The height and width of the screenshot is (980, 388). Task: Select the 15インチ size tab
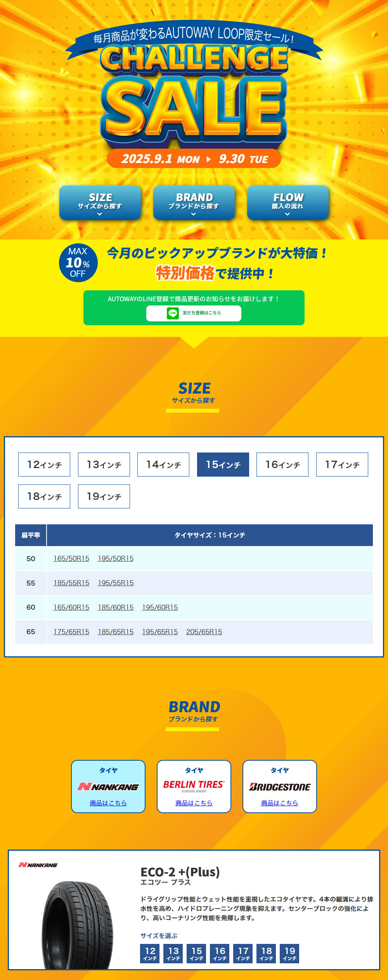coord(223,465)
